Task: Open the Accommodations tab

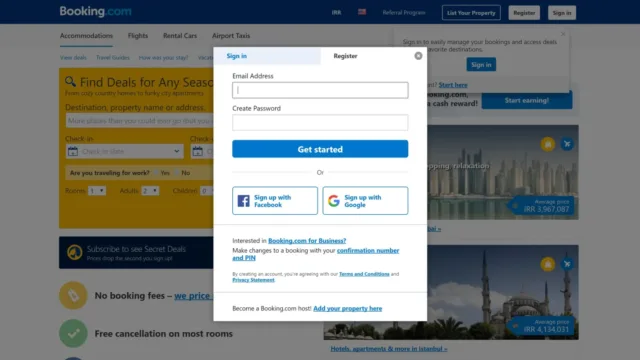Action: click(x=86, y=36)
